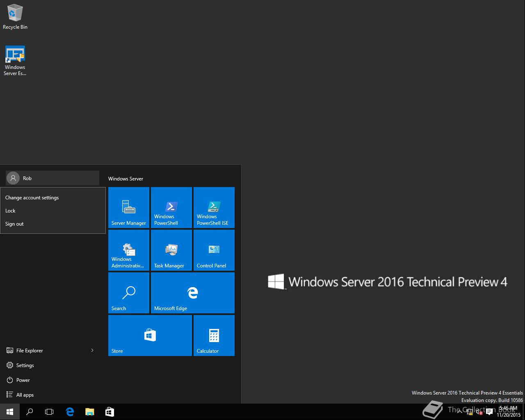Launch the Windows PowerShell tile
This screenshot has height=420, width=525.
coord(171,208)
